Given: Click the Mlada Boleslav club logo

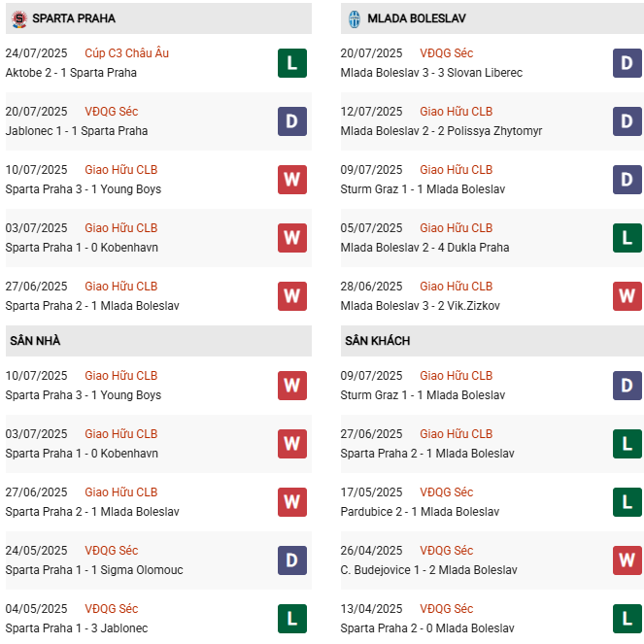Looking at the screenshot, I should (355, 18).
